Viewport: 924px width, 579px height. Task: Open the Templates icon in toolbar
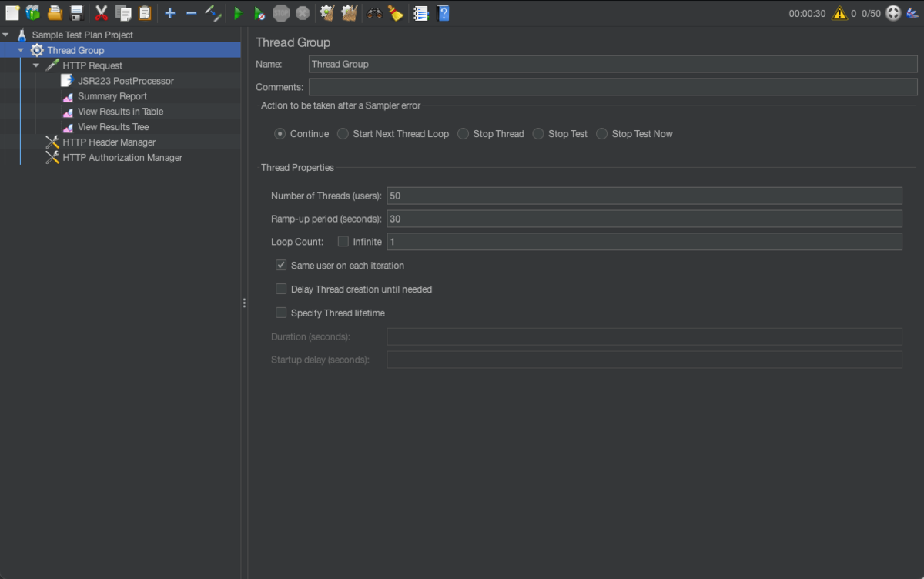pyautogui.click(x=32, y=13)
